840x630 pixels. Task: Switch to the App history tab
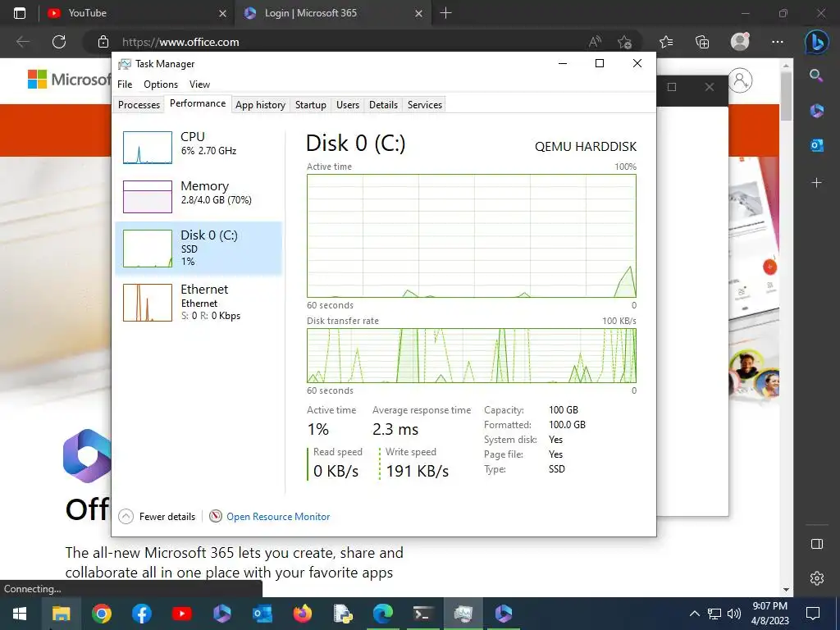(260, 105)
